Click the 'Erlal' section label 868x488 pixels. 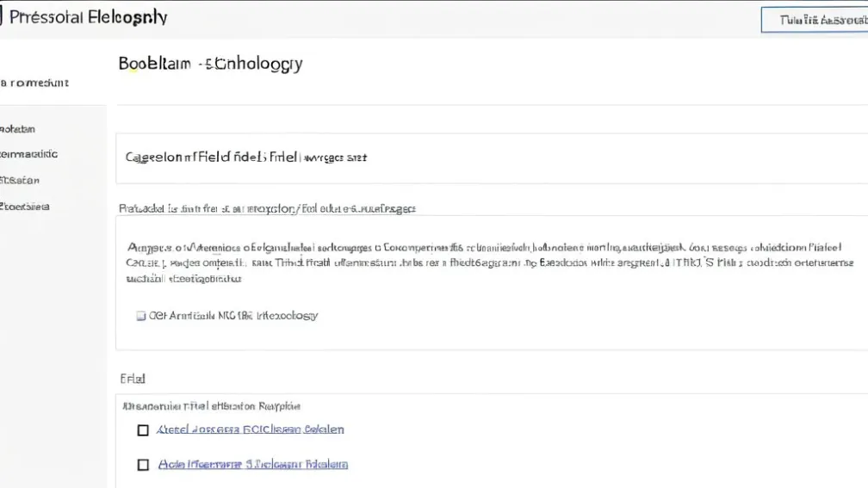tap(132, 378)
